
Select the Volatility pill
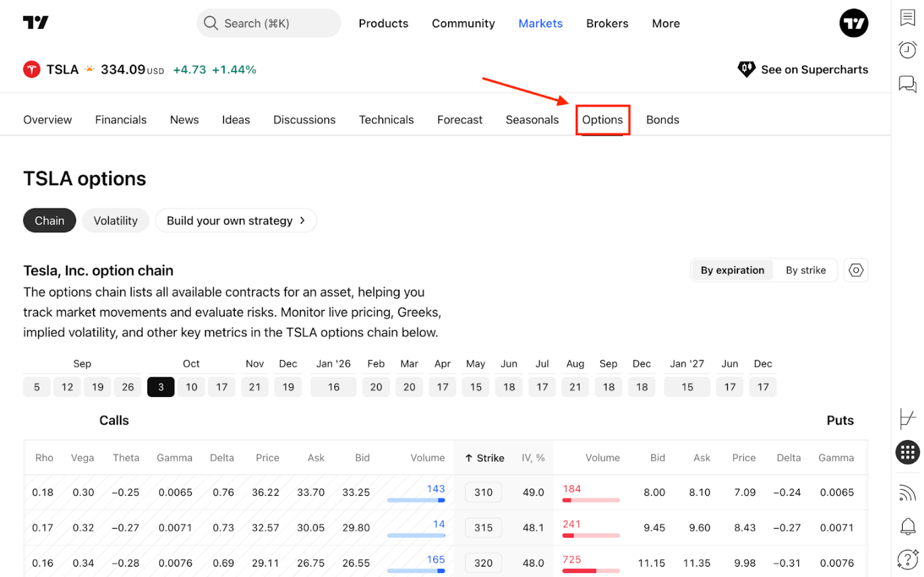coord(116,221)
